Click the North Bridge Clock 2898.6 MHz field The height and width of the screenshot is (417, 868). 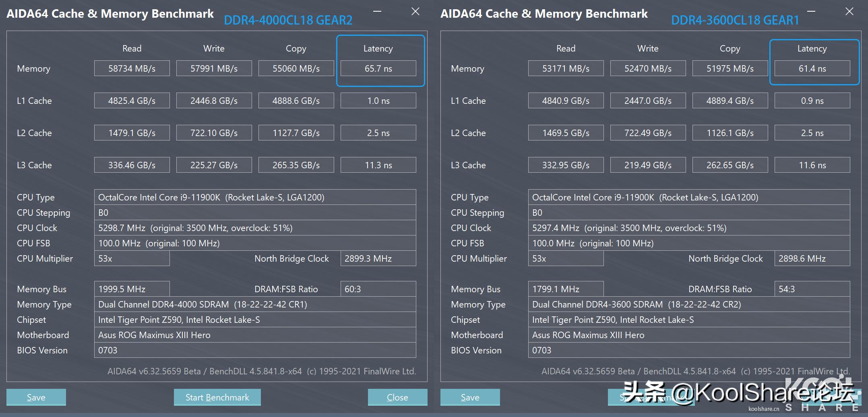(x=812, y=258)
